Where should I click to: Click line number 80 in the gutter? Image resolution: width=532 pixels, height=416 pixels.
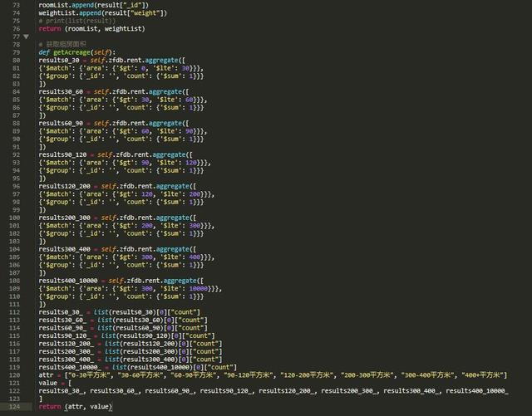(x=16, y=61)
